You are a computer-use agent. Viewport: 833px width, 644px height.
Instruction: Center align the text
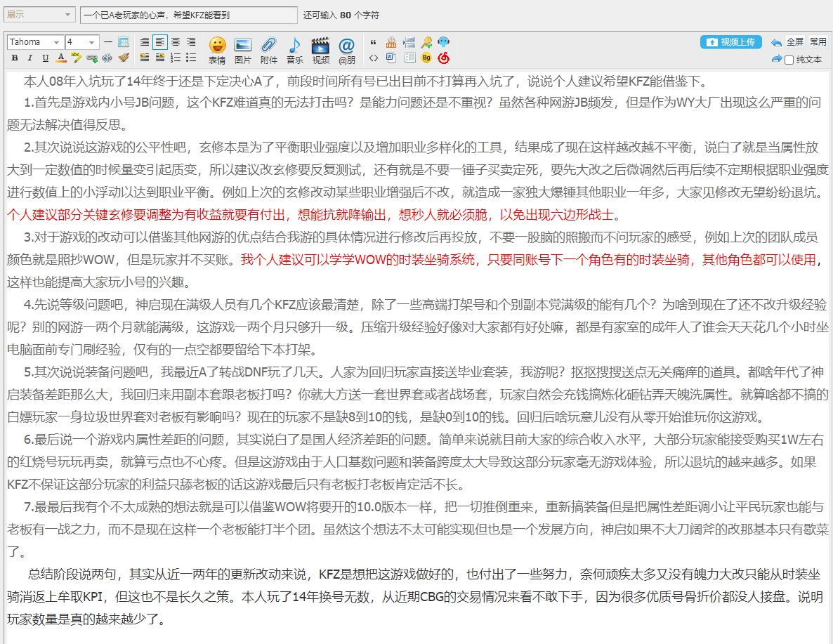176,42
